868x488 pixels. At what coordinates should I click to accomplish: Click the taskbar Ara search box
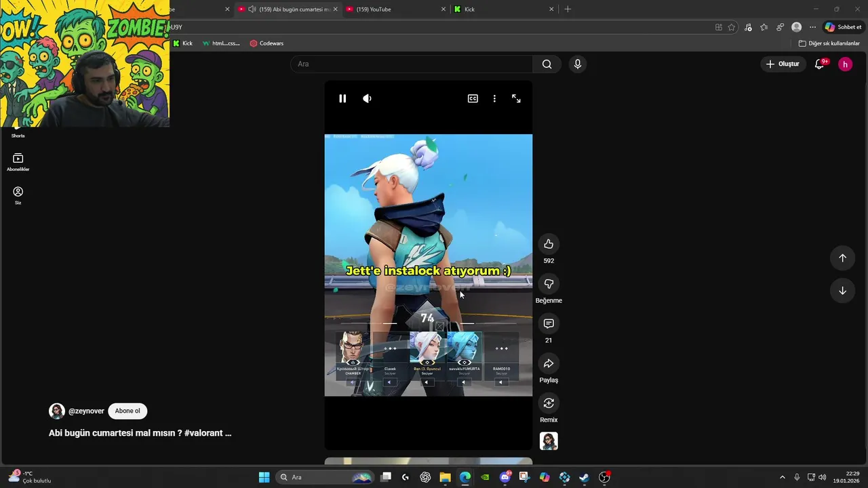point(325,477)
